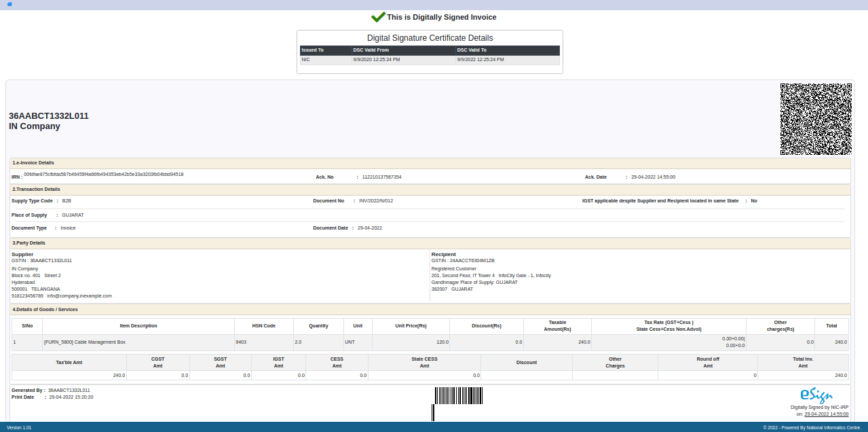
Task: Click the IRN hash value
Action: [x=104, y=175]
